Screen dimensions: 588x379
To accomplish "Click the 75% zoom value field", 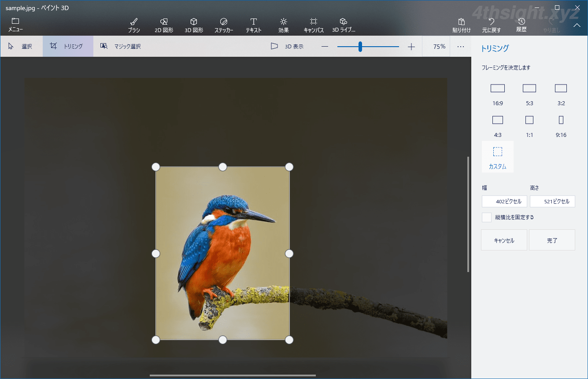I will point(436,46).
